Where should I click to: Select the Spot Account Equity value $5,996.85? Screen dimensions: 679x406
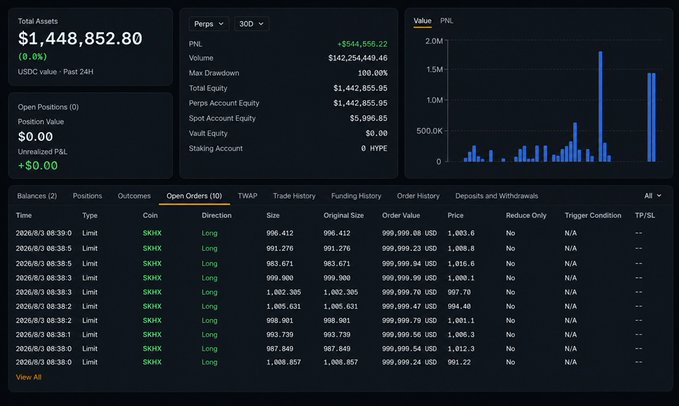[369, 118]
